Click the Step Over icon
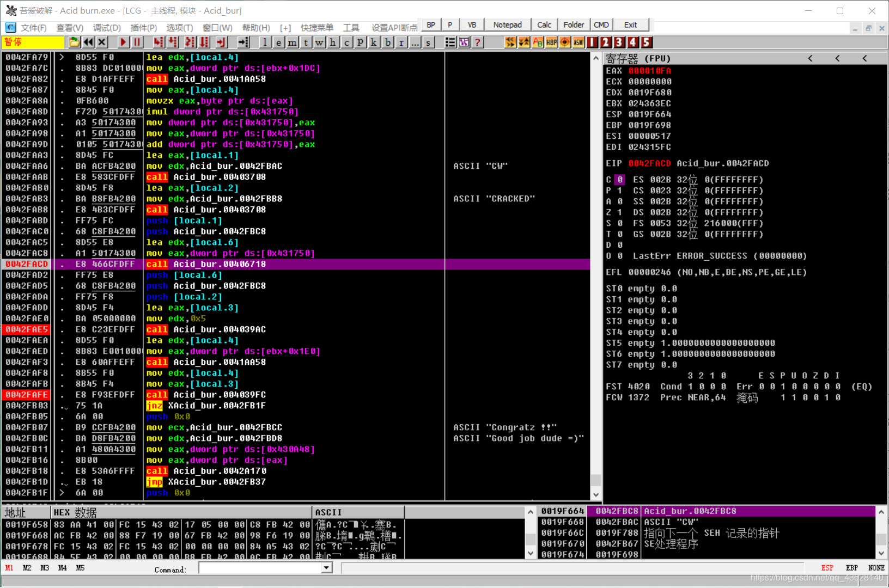The width and height of the screenshot is (889, 588). [173, 42]
